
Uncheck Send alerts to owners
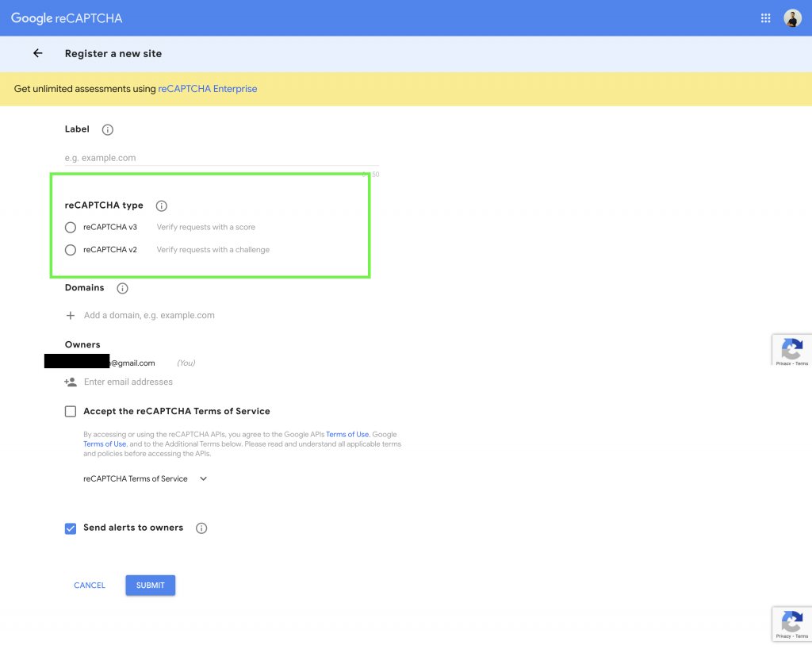(71, 528)
